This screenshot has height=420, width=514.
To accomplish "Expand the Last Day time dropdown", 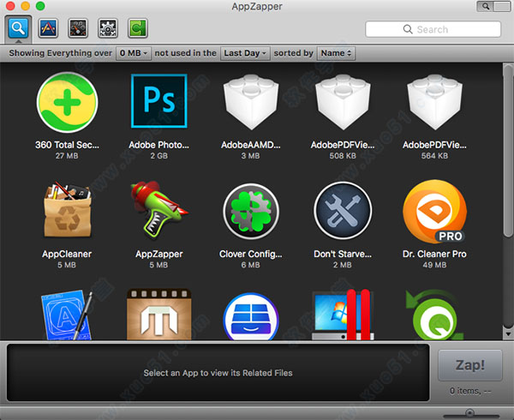I will [x=245, y=53].
